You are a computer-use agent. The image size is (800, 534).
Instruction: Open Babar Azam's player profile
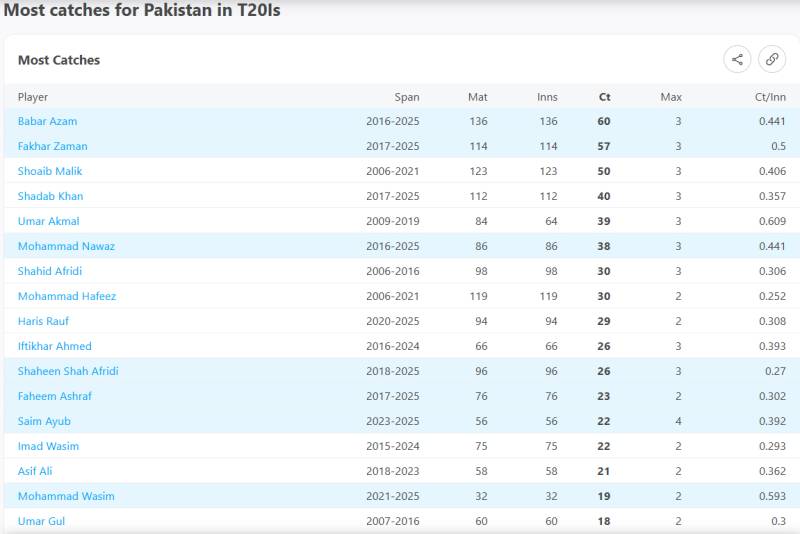point(47,121)
